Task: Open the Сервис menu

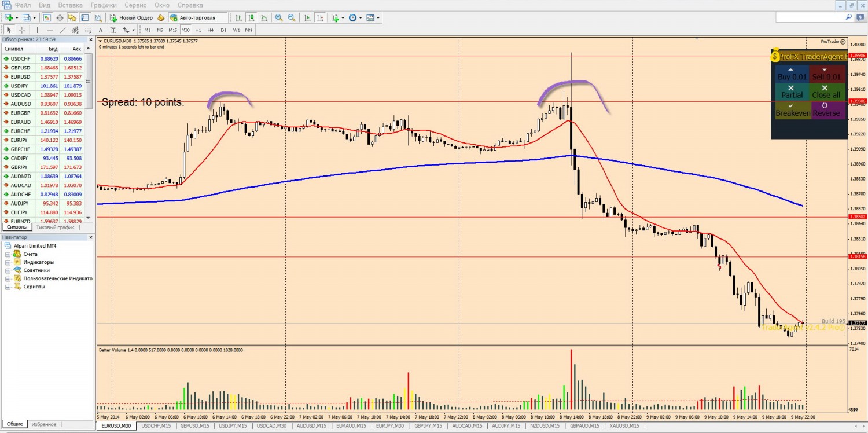Action: 135,5
